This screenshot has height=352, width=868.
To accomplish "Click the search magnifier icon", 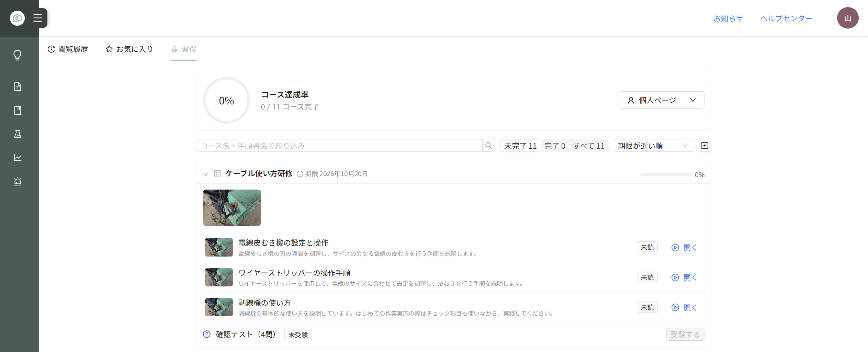I will pos(488,146).
